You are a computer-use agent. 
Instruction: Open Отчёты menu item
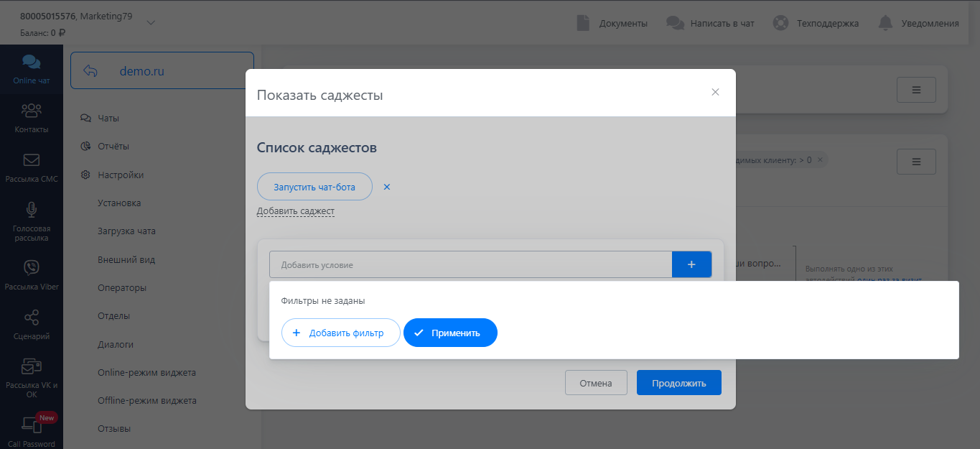pyautogui.click(x=113, y=146)
